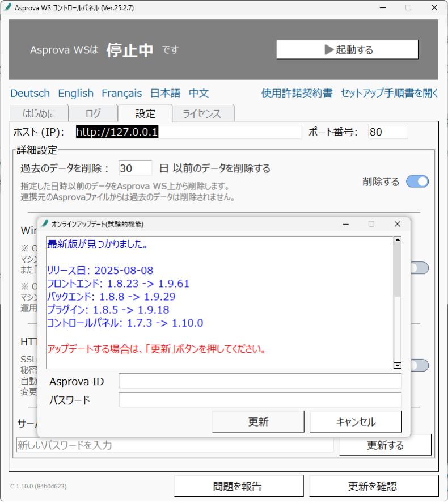Screen dimensions: 448x502
Task: Click the ホスト (IP) input field
Action: (x=188, y=132)
